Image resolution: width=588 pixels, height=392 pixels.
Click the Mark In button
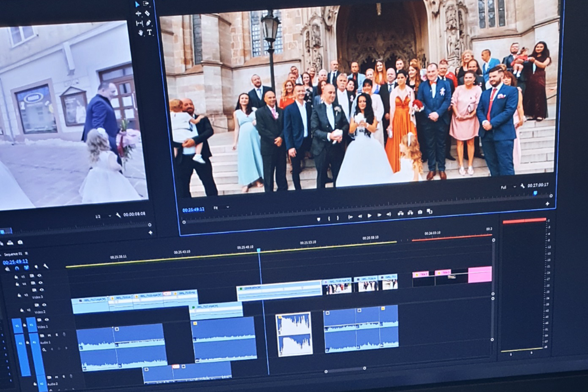(329, 218)
